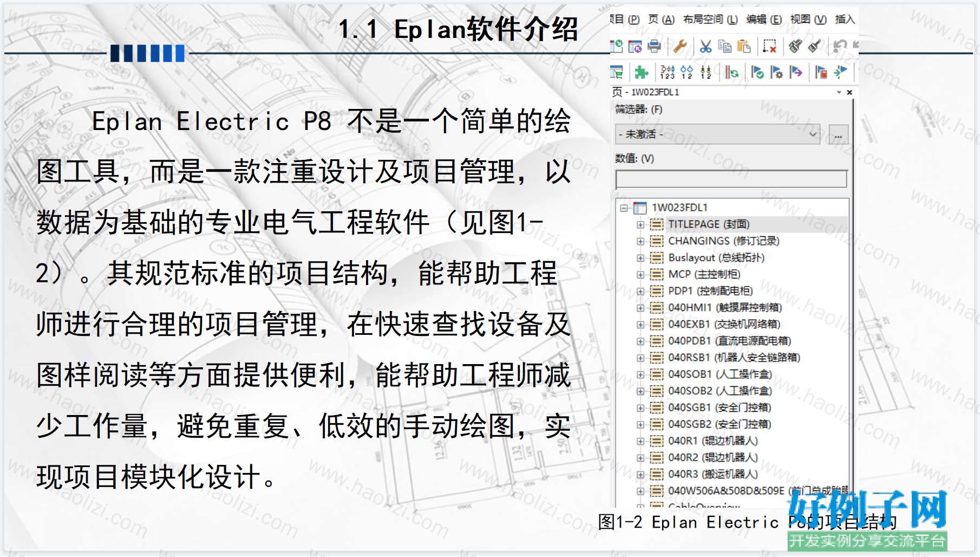The height and width of the screenshot is (557, 980).
Task: Select the 040W506A&508D&509E row
Action: 758,491
